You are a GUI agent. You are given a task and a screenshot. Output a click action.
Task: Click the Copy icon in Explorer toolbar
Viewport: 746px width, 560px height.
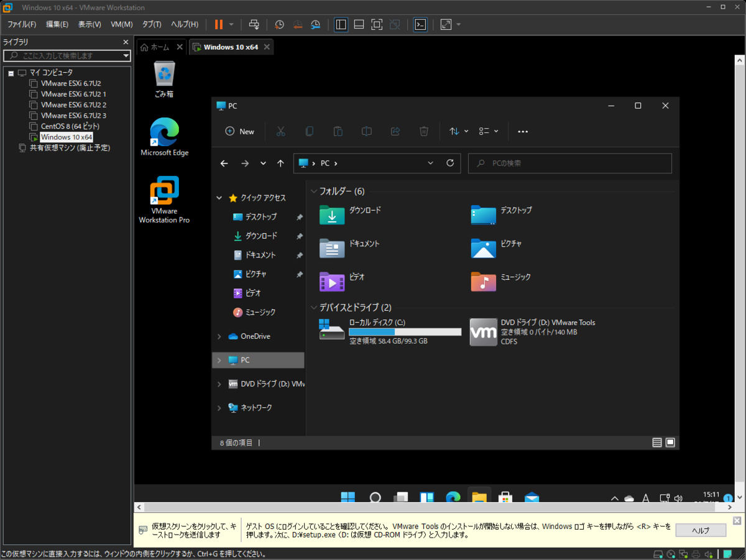click(x=310, y=131)
